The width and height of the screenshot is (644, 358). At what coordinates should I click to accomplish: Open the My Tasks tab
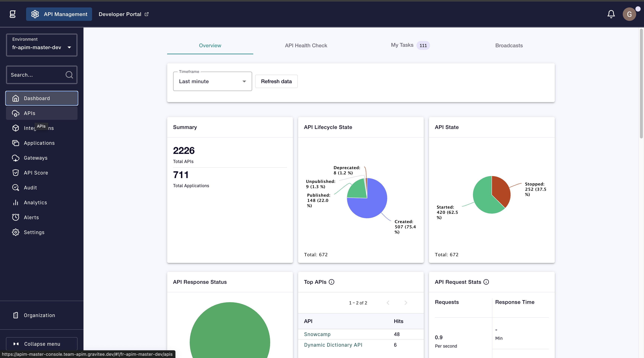click(402, 45)
